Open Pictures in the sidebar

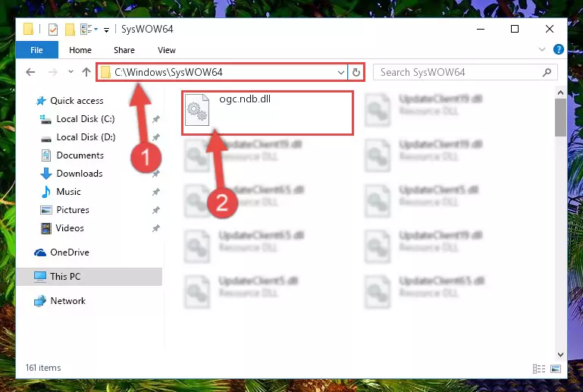73,210
